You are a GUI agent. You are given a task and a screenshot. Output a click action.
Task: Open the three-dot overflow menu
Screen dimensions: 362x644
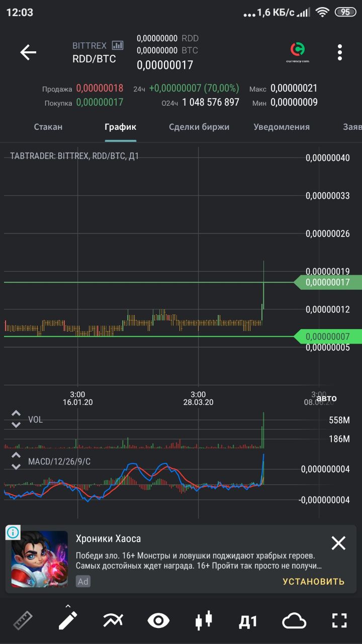[340, 52]
